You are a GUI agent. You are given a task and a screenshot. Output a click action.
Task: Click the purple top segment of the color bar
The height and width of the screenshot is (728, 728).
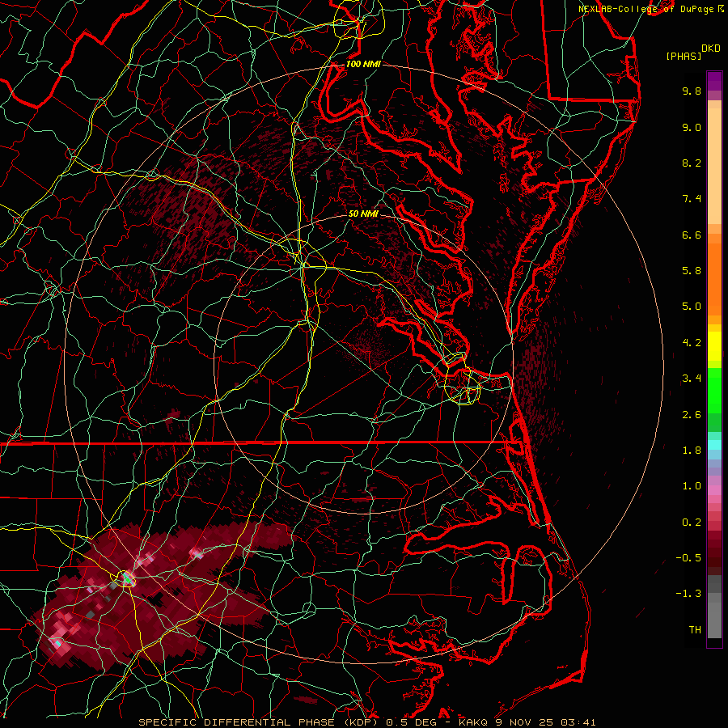tap(714, 81)
